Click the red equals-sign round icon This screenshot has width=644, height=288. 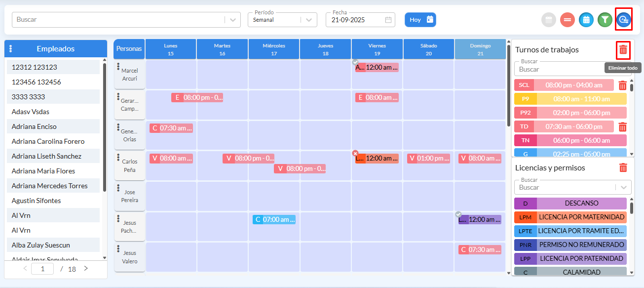click(568, 20)
